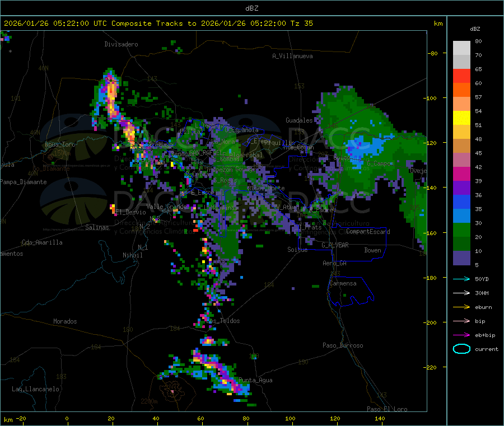The width and height of the screenshot is (504, 426).
Task: Click the 'Salinas' map label
Action: pos(97,227)
